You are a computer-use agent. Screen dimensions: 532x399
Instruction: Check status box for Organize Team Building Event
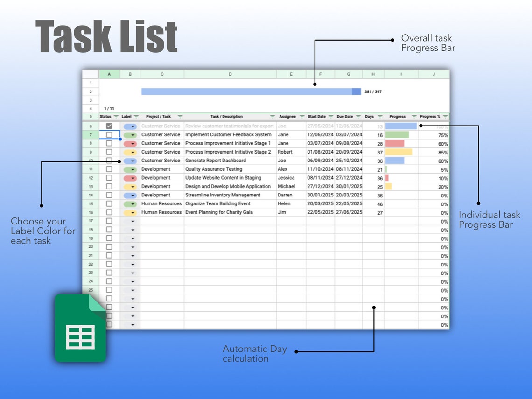coord(109,203)
